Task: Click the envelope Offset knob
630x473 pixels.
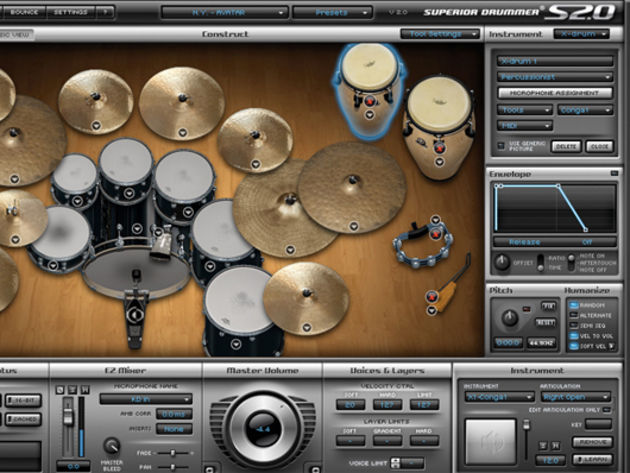Action: 501,262
